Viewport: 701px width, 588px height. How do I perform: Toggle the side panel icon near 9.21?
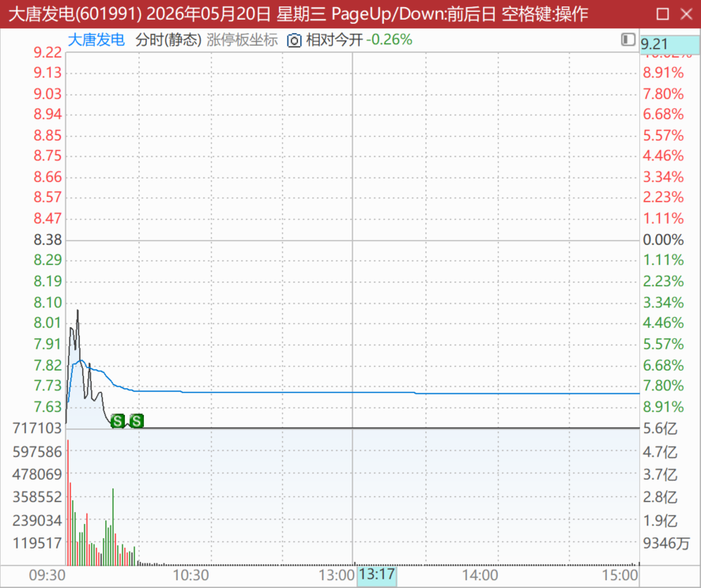pos(628,40)
